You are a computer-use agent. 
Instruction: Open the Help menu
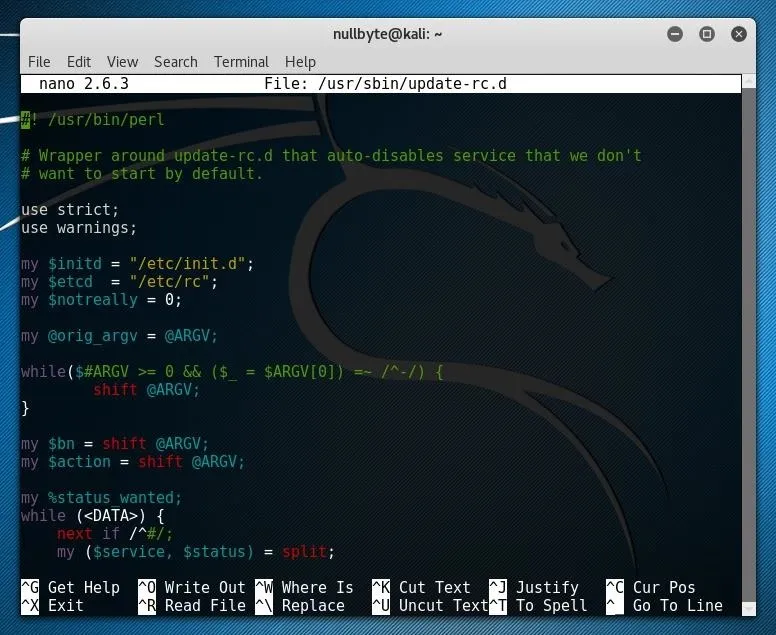coord(300,62)
